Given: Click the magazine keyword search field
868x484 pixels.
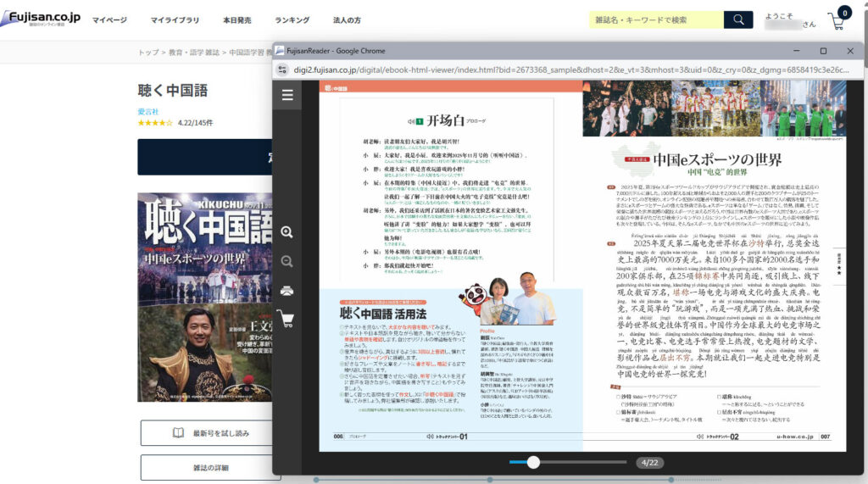Looking at the screenshot, I should [657, 19].
